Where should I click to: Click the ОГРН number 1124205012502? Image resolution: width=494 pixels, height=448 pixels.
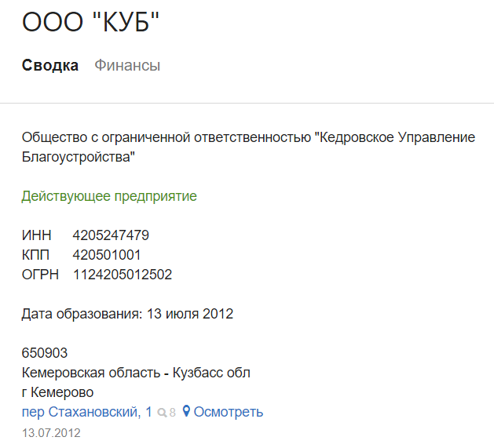tap(123, 275)
